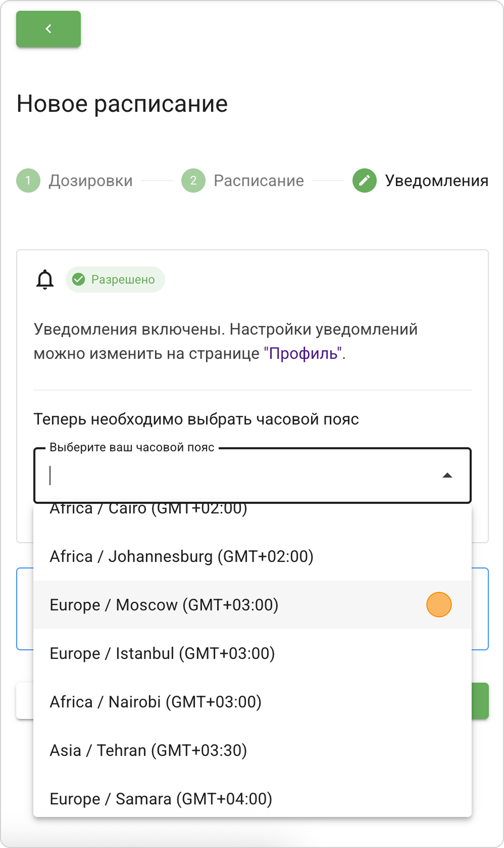Go to the Расписание step label

point(259,180)
